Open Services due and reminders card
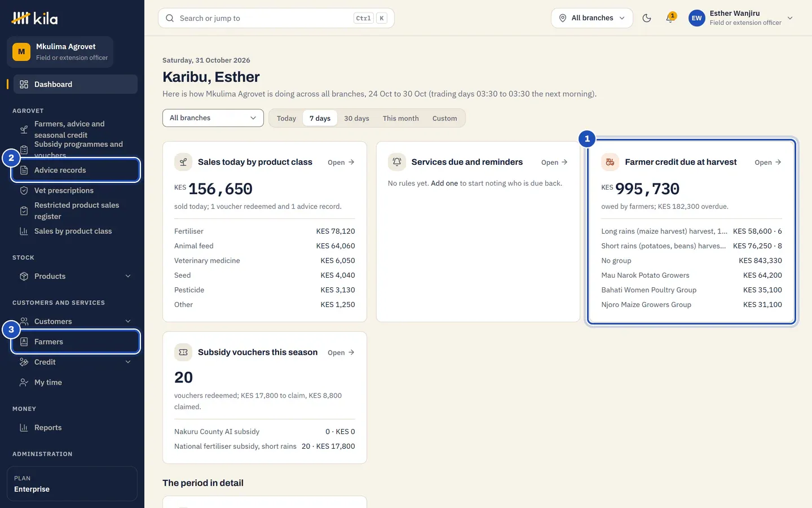Screen dimensions: 812x508 tap(554, 162)
